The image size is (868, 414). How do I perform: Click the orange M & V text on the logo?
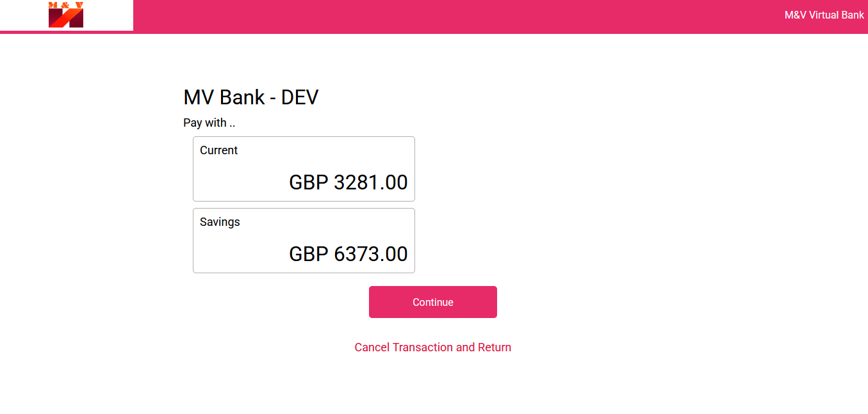pyautogui.click(x=66, y=4)
